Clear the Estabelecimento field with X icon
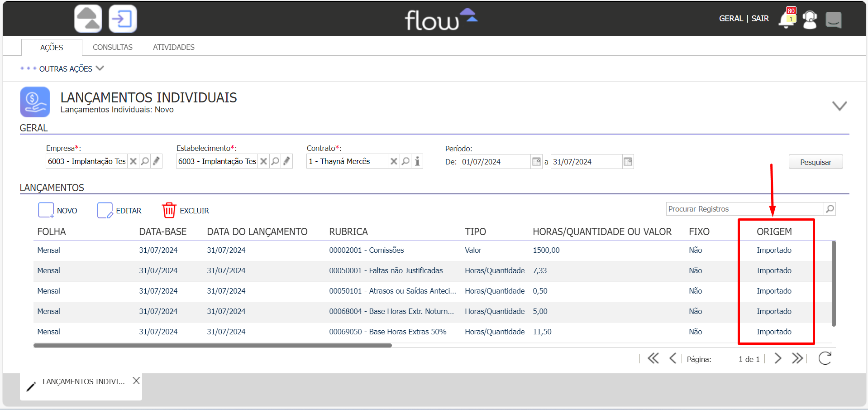Image resolution: width=868 pixels, height=410 pixels. tap(263, 161)
